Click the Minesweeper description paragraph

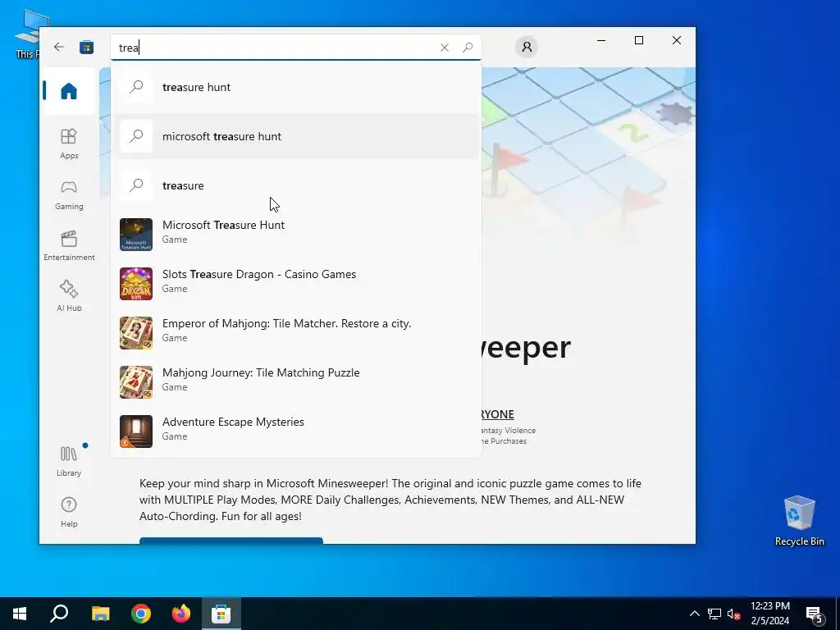(x=390, y=500)
